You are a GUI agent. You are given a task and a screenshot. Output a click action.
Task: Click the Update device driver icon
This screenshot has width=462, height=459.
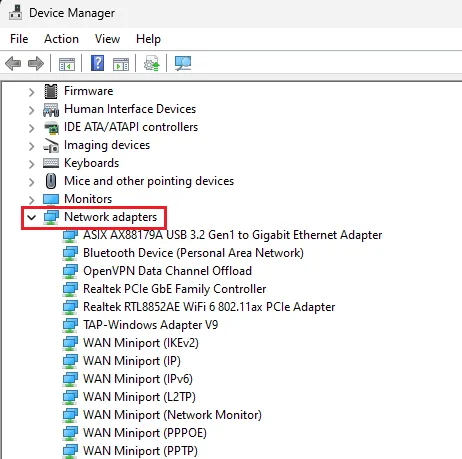tap(152, 63)
